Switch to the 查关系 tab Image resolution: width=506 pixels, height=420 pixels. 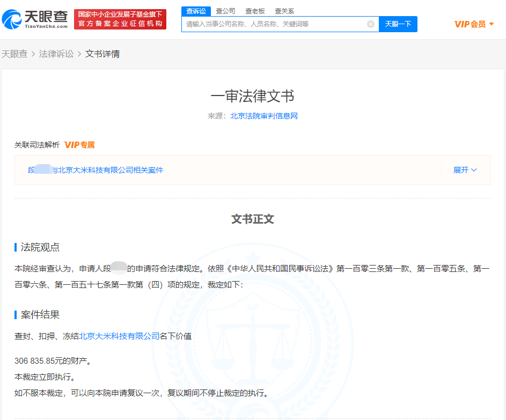click(x=284, y=11)
